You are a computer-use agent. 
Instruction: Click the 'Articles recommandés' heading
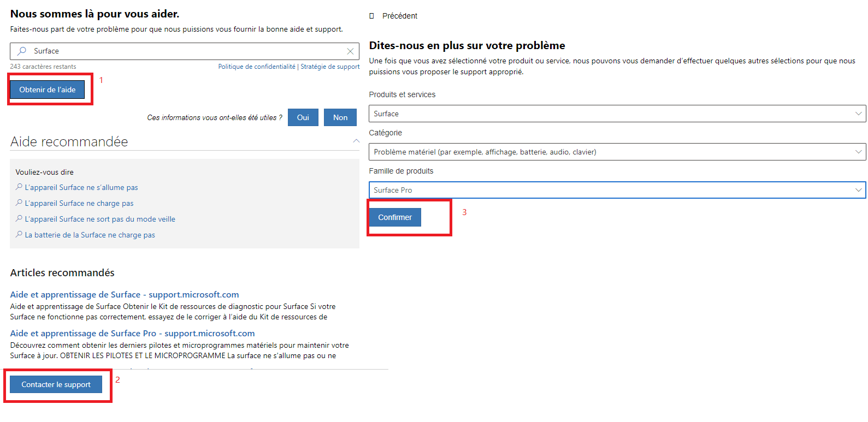(62, 272)
